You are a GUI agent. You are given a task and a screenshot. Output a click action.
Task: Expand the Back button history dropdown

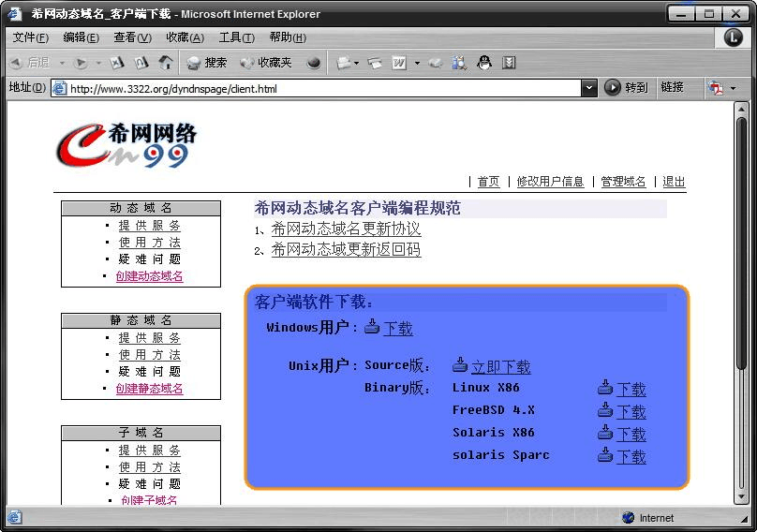(x=62, y=63)
